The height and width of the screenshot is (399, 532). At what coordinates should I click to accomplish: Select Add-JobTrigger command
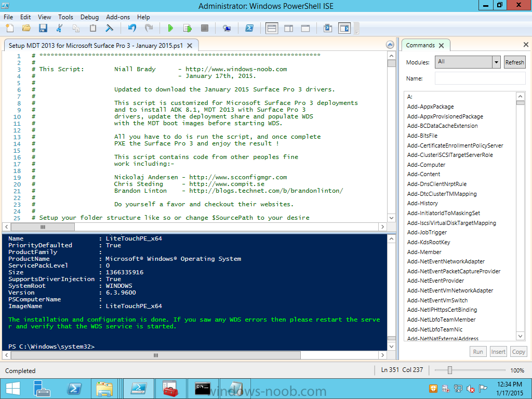(427, 232)
